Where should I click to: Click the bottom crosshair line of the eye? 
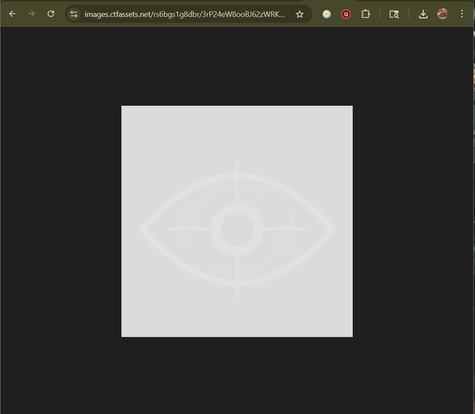(237, 276)
